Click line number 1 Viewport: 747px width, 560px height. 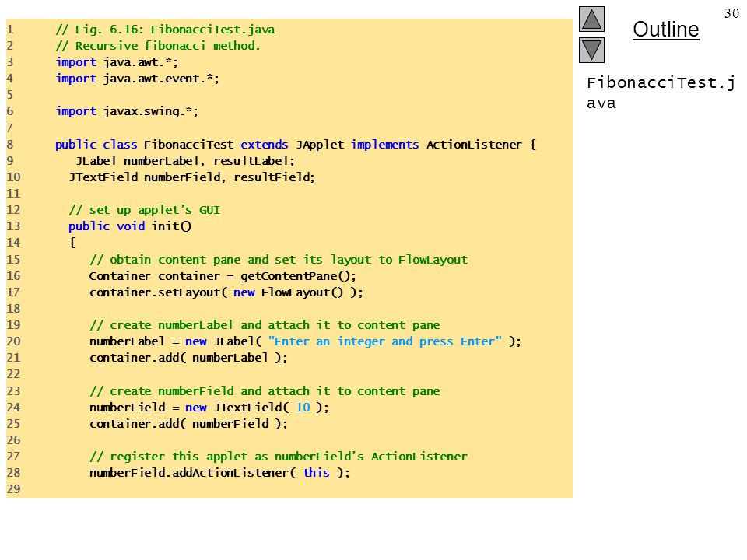pyautogui.click(x=10, y=30)
